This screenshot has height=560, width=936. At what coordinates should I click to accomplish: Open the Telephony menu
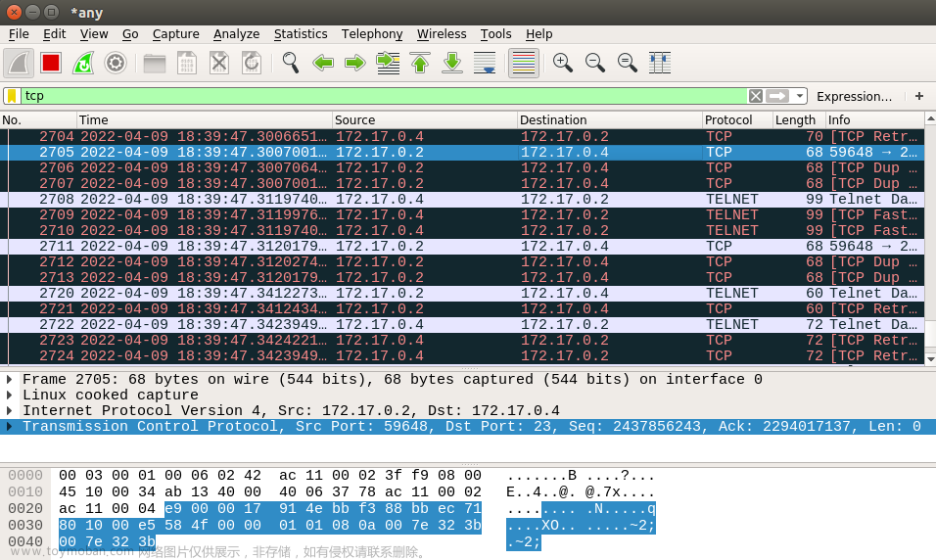point(372,34)
